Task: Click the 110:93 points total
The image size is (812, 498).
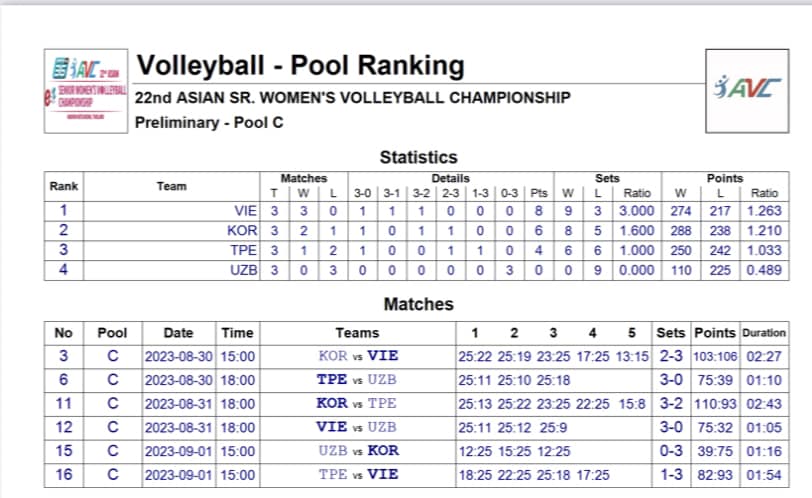Action: click(715, 404)
